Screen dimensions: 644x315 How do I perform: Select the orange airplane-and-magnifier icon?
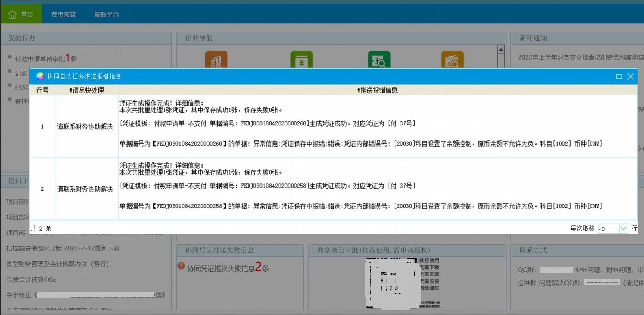point(452,60)
